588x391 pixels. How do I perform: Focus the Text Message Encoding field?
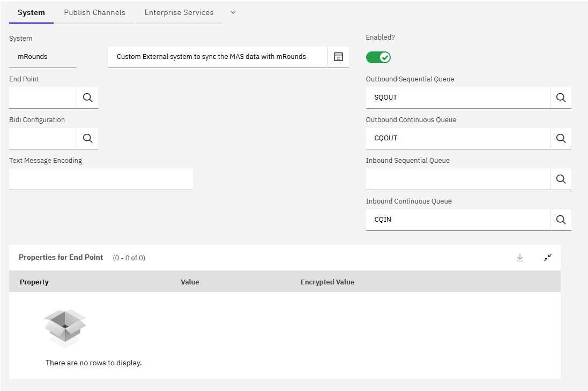pyautogui.click(x=101, y=179)
